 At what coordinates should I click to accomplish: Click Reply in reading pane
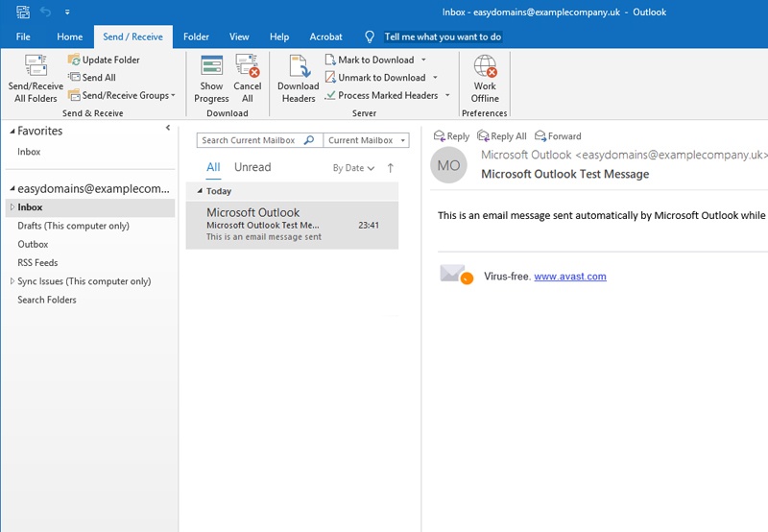451,136
